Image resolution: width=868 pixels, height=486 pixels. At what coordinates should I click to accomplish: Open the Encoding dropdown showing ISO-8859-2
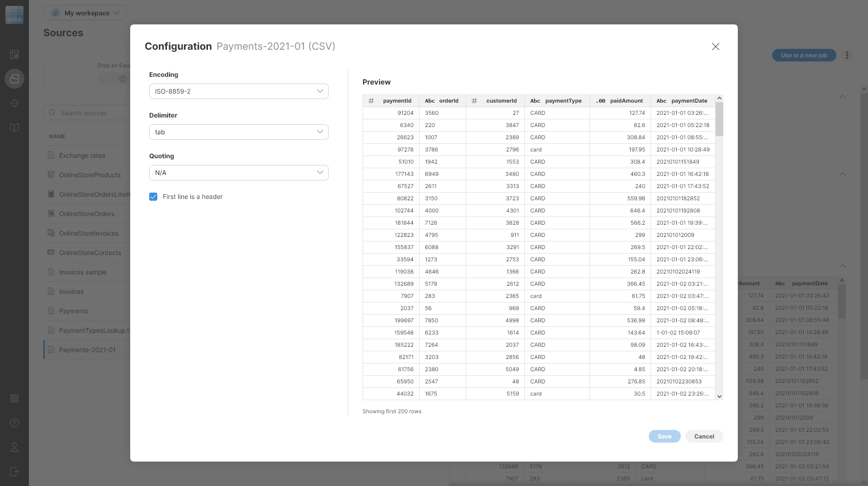pyautogui.click(x=239, y=91)
